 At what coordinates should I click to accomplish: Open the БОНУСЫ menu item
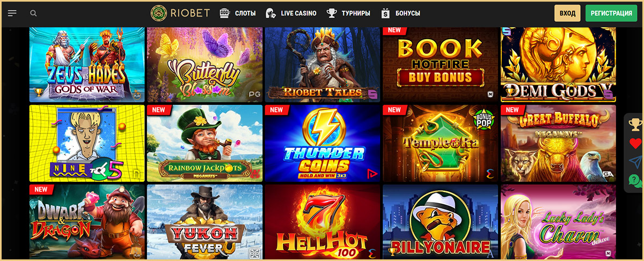400,13
